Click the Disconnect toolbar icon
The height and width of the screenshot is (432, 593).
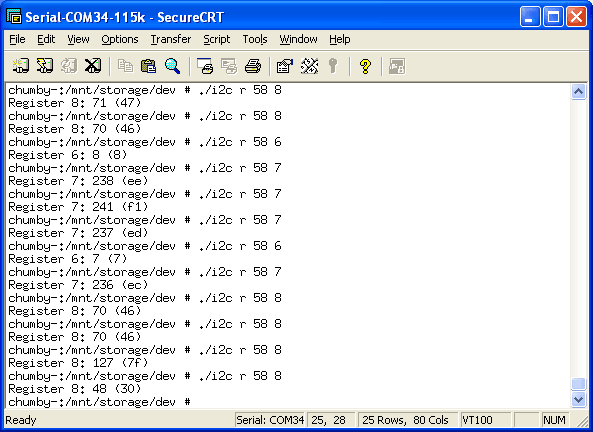[x=93, y=66]
